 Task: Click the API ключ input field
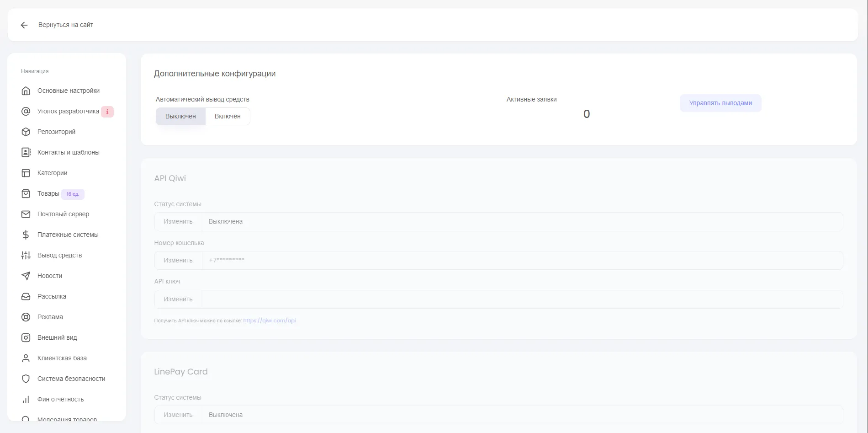coord(522,299)
